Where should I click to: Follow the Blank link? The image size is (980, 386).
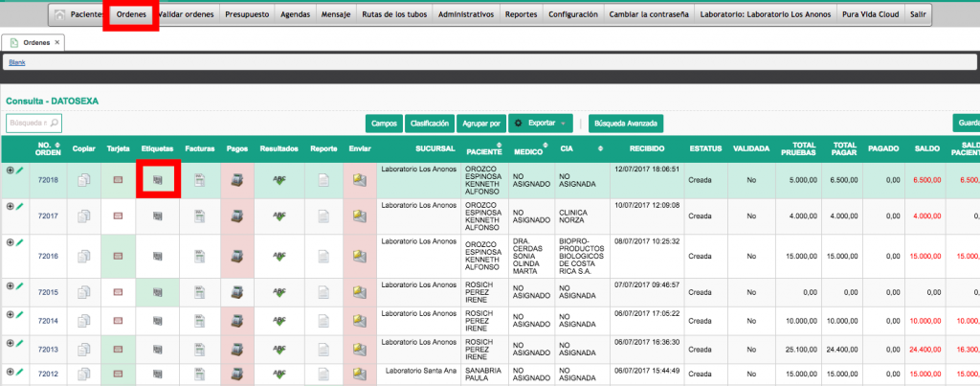17,62
